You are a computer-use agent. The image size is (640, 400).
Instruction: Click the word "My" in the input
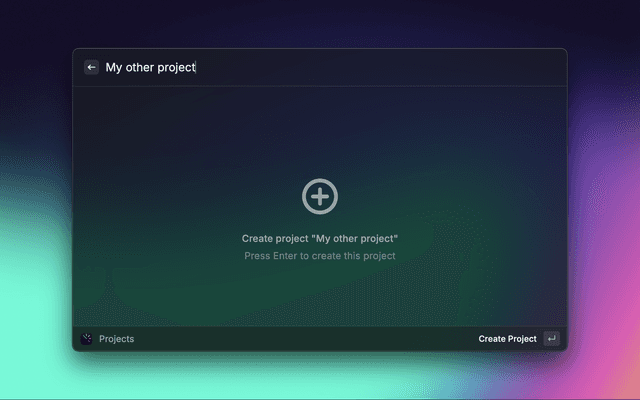[114, 67]
